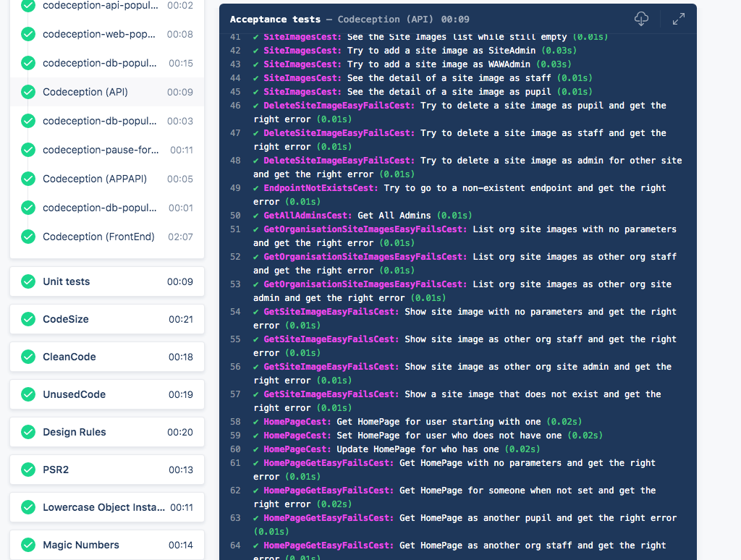Click the green check beside codeception-pause-for job

[x=27, y=150]
